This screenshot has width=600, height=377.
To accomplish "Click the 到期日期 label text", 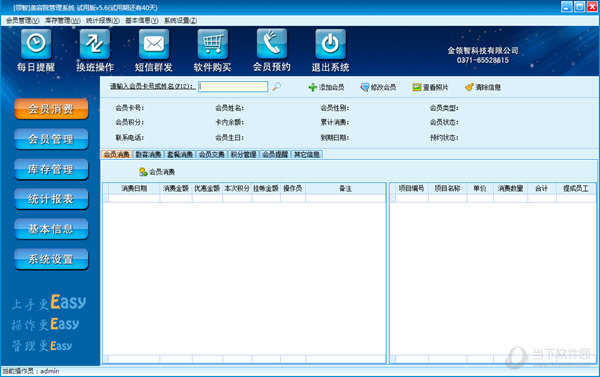I will 335,137.
